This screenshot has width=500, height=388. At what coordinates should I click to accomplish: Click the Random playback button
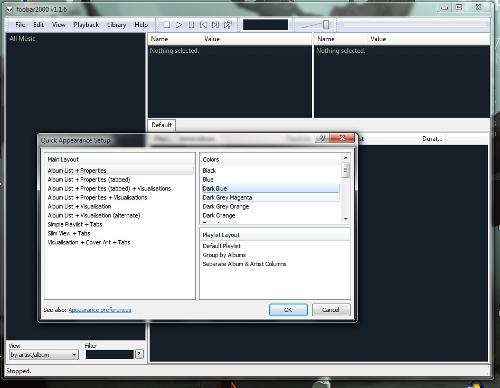[228, 25]
